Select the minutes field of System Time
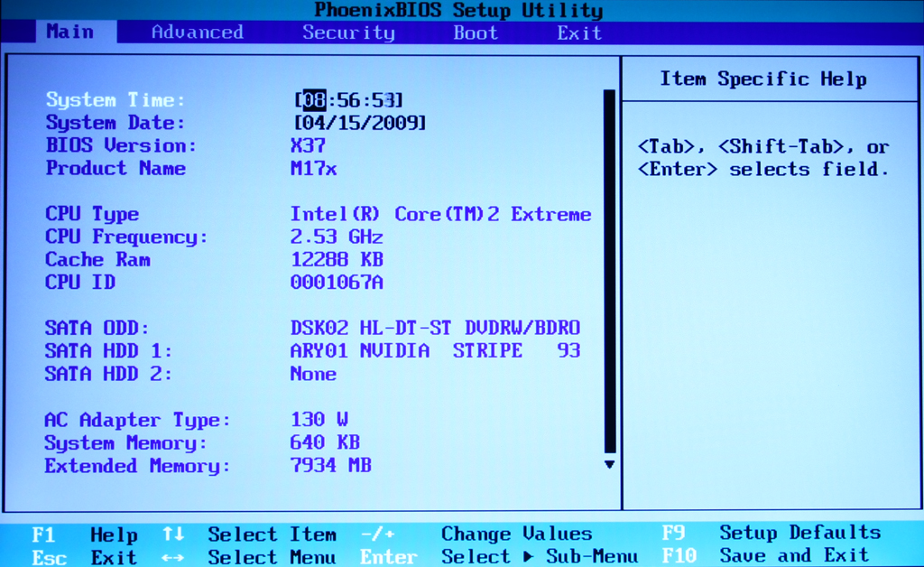 point(347,100)
